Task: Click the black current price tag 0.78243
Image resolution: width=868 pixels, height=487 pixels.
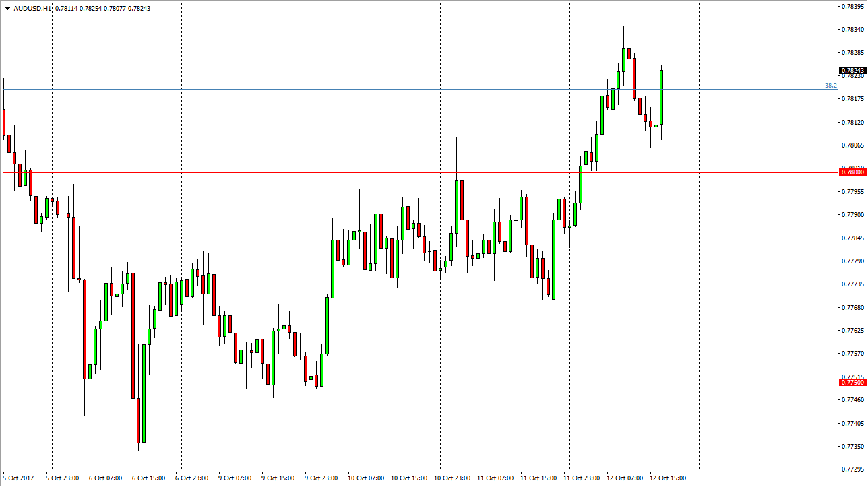Action: tap(852, 71)
